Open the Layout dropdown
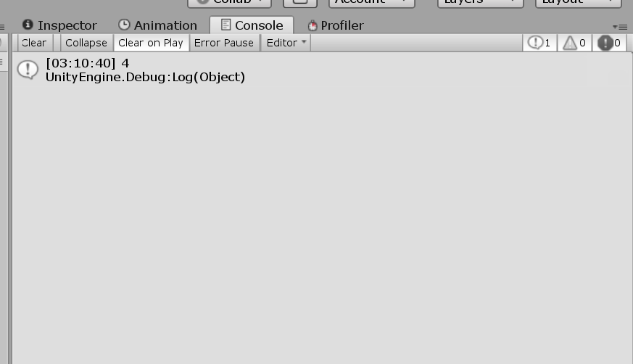This screenshot has height=364, width=633. click(578, 2)
